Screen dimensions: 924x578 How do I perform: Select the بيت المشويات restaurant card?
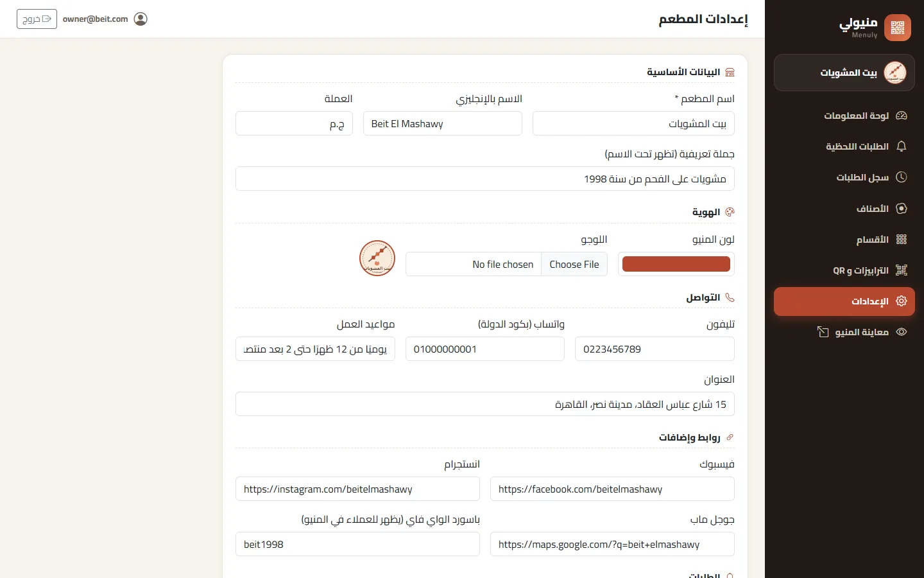pos(844,73)
